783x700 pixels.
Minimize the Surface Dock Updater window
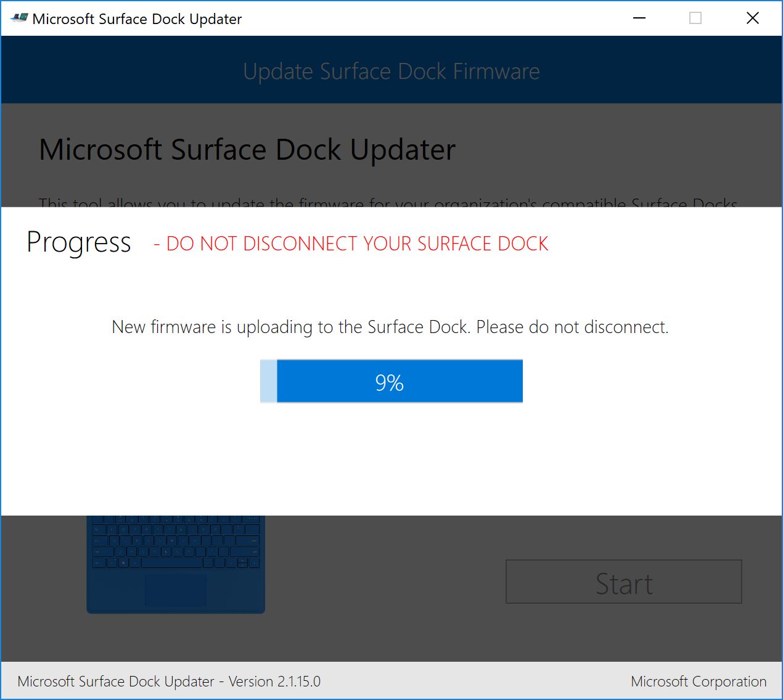[639, 19]
